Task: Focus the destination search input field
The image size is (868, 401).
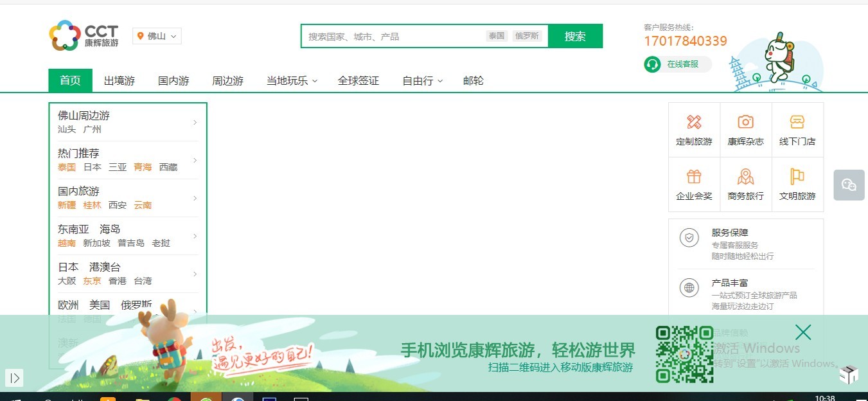Action: point(392,37)
